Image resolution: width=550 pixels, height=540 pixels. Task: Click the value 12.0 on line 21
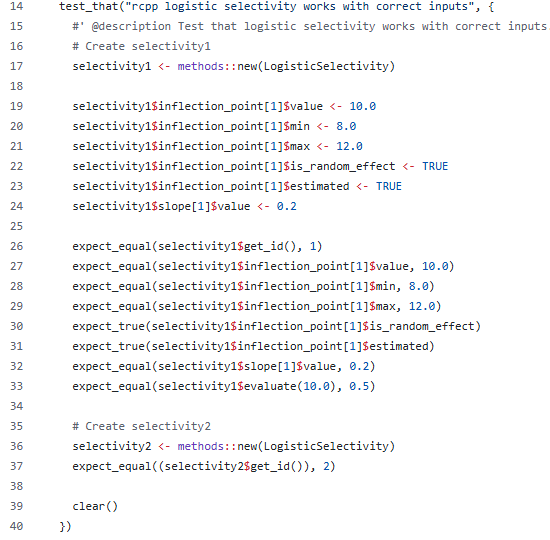tap(349, 146)
